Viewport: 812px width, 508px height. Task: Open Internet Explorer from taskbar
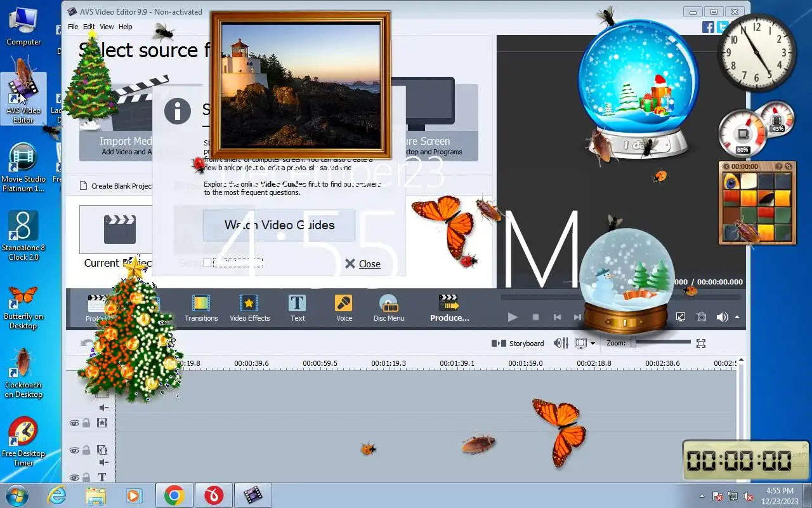click(57, 495)
